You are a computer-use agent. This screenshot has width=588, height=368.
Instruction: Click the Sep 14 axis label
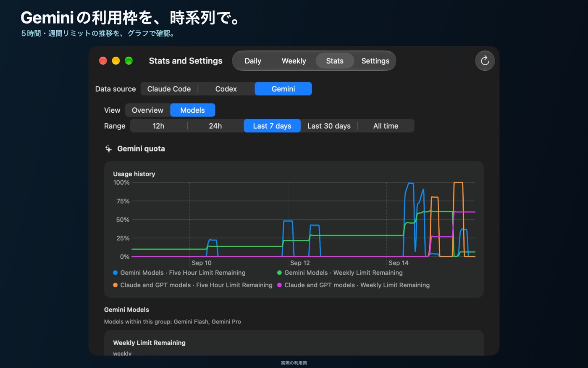click(x=399, y=263)
